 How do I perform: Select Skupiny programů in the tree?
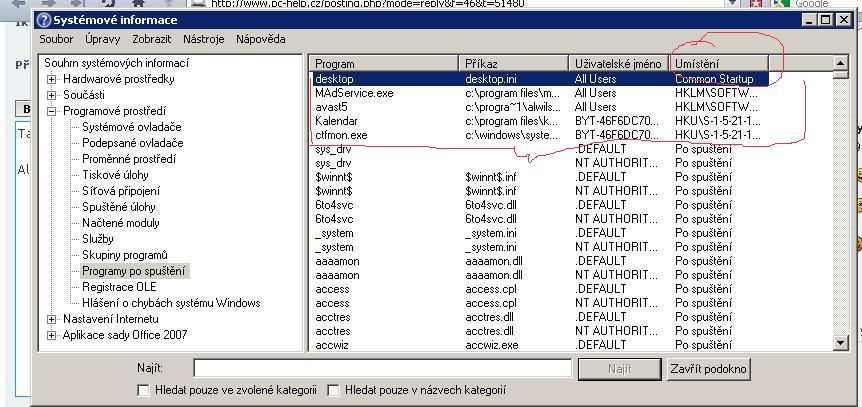coord(125,255)
